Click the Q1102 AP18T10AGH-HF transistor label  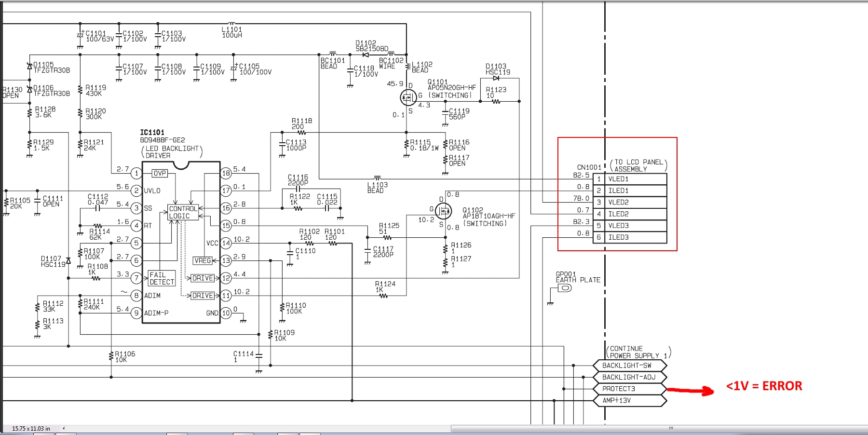click(x=489, y=217)
